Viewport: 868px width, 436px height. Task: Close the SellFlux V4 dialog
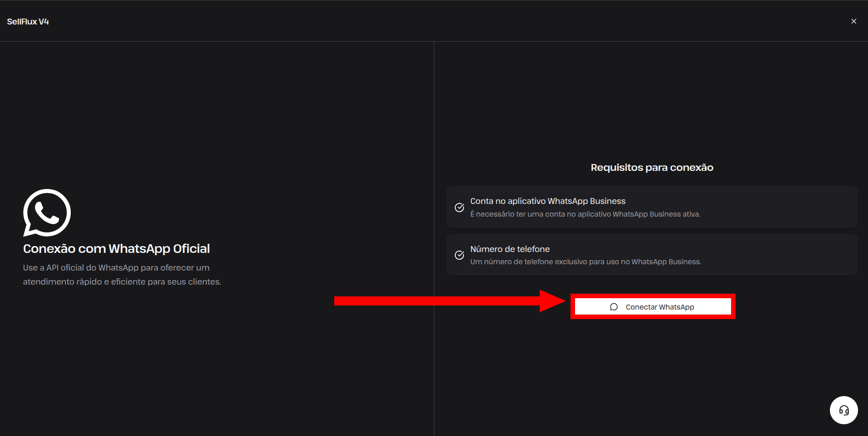[853, 21]
